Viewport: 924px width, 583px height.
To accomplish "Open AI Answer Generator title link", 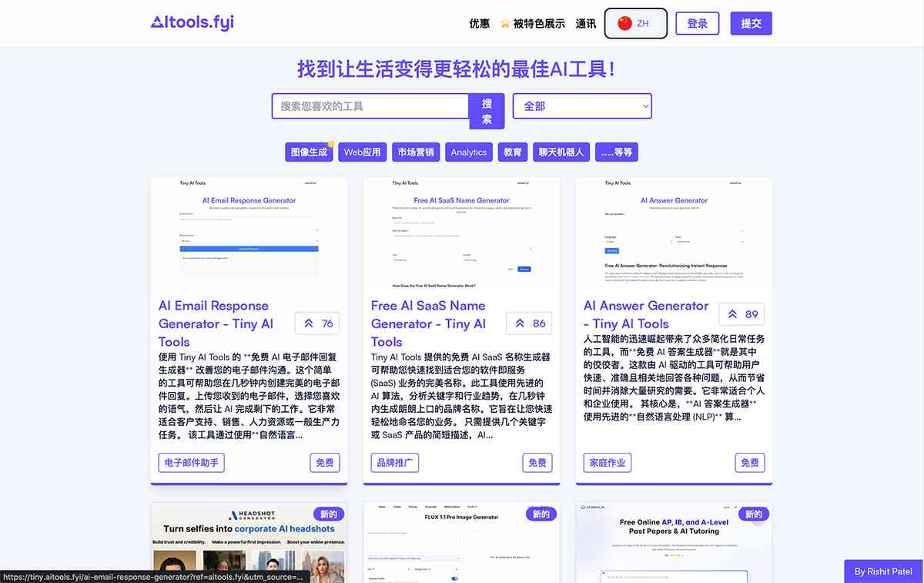I will (646, 314).
